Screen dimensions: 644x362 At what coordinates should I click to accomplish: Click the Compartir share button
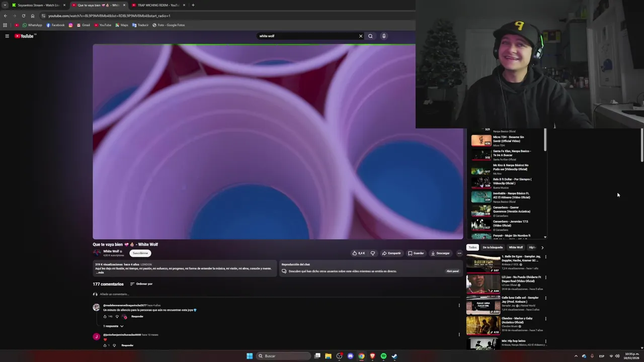[x=391, y=253]
